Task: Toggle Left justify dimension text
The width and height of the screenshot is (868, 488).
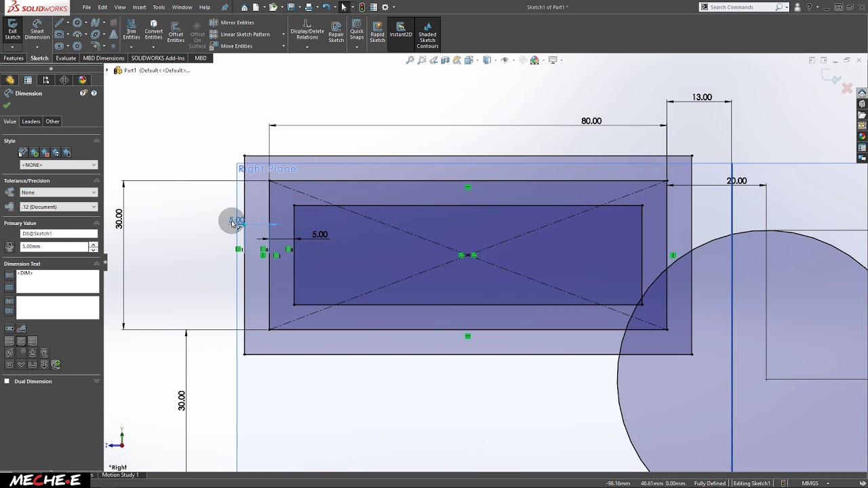Action: pyautogui.click(x=9, y=341)
